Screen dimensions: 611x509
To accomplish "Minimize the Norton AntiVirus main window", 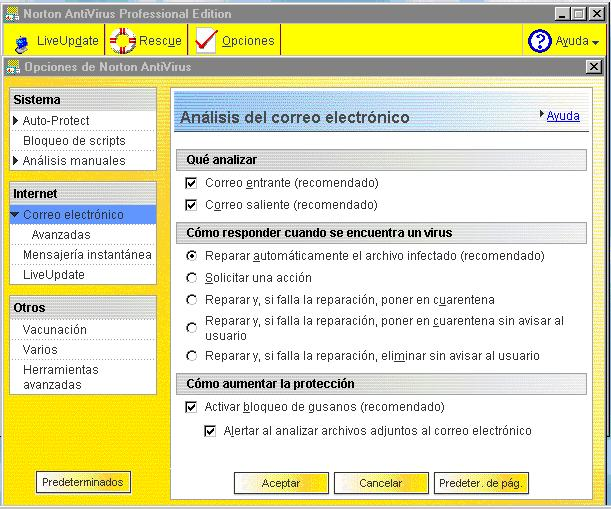I will [562, 14].
